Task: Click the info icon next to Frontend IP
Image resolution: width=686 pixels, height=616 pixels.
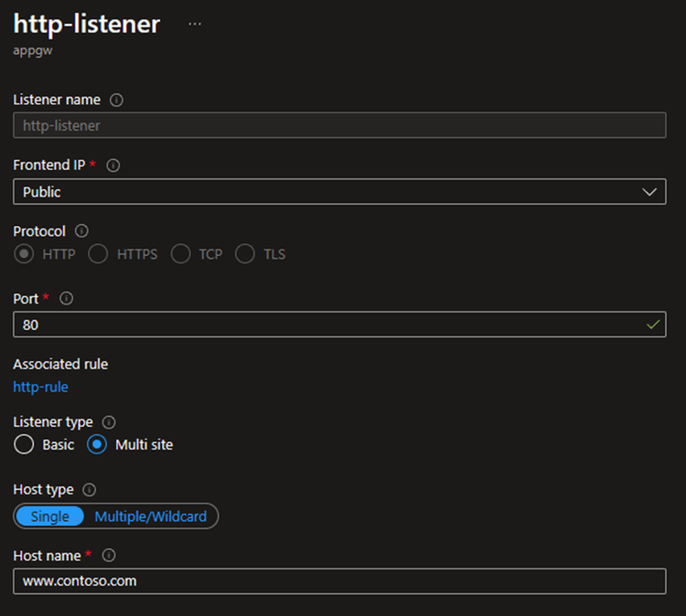Action: [x=113, y=165]
